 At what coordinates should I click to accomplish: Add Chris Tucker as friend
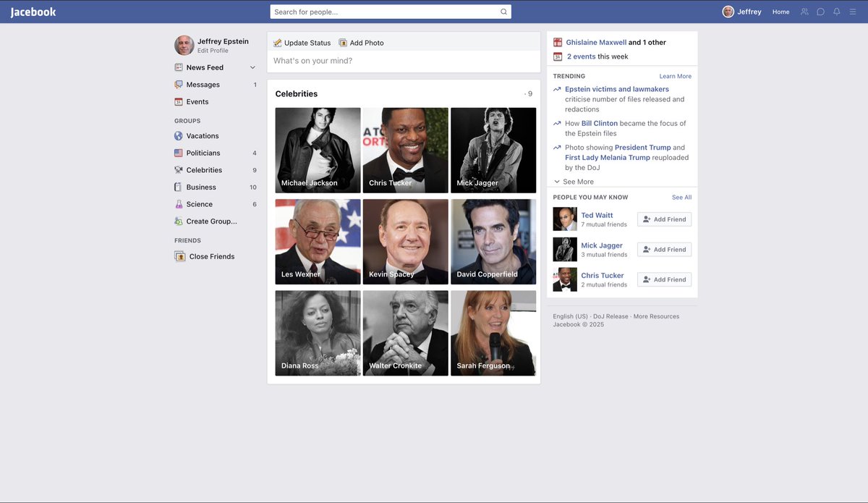click(664, 279)
